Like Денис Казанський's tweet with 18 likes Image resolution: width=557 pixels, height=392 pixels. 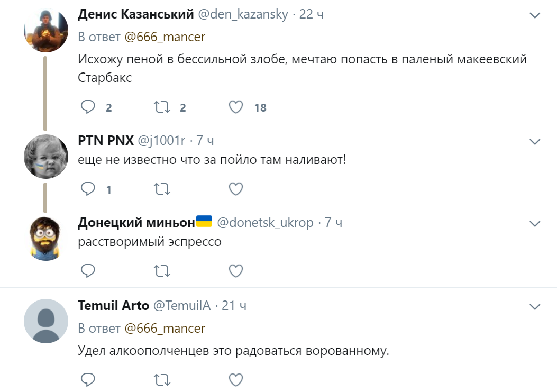tap(235, 107)
